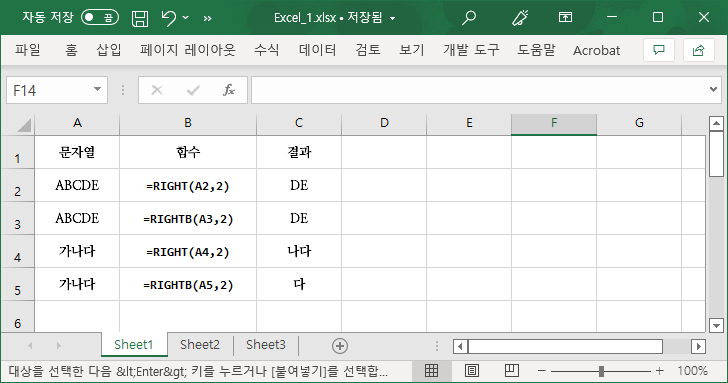Screen dimensions: 728x383
Task: Click the Undo arrow icon
Action: point(169,18)
